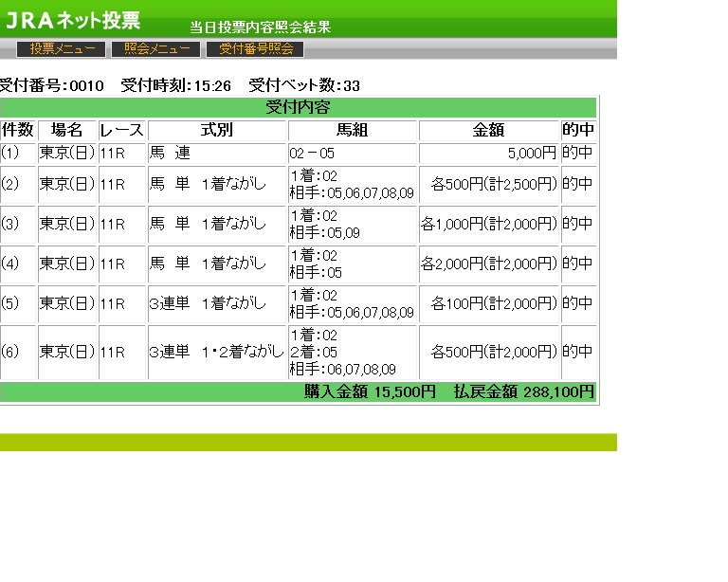
Task: Select the 受付時刻:15:26 text
Action: [176, 85]
